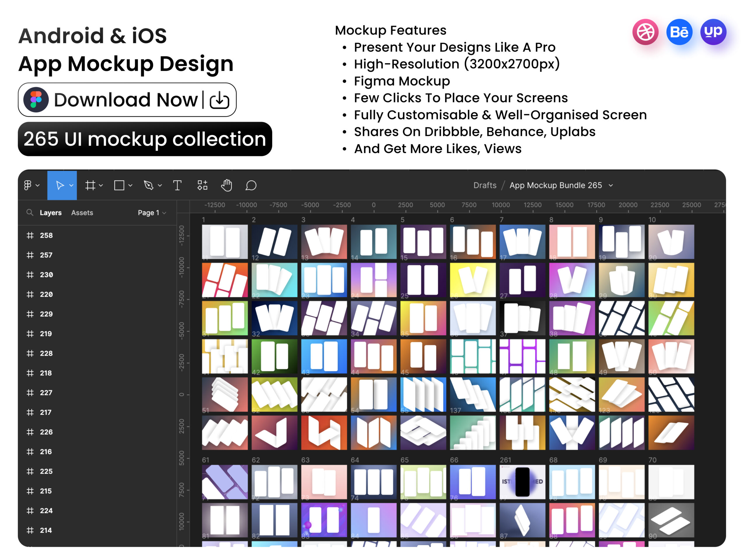747x560 pixels.
Task: Click frame icon of layer 216
Action: 30,452
